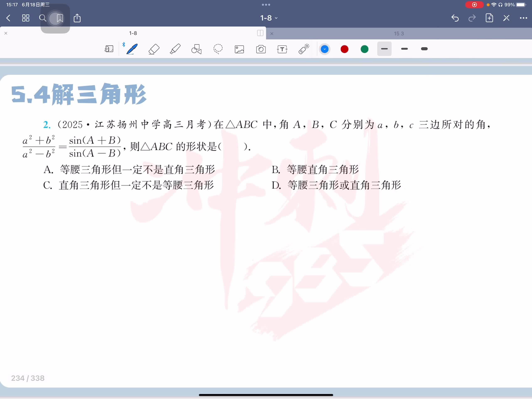Activate the Laser pointer tool
Screen dimensions: 532x399
[304, 49]
